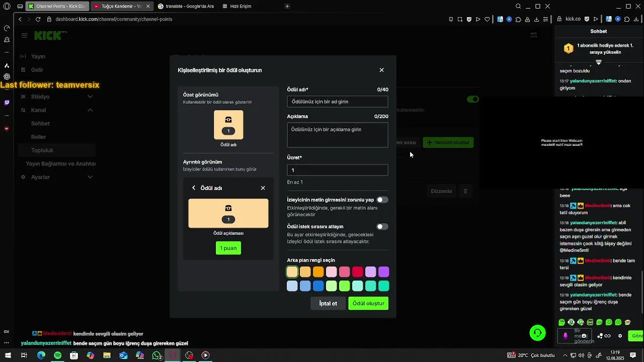Open Spotify from the taskbar
Image resolution: width=644 pixels, height=362 pixels.
57,355
